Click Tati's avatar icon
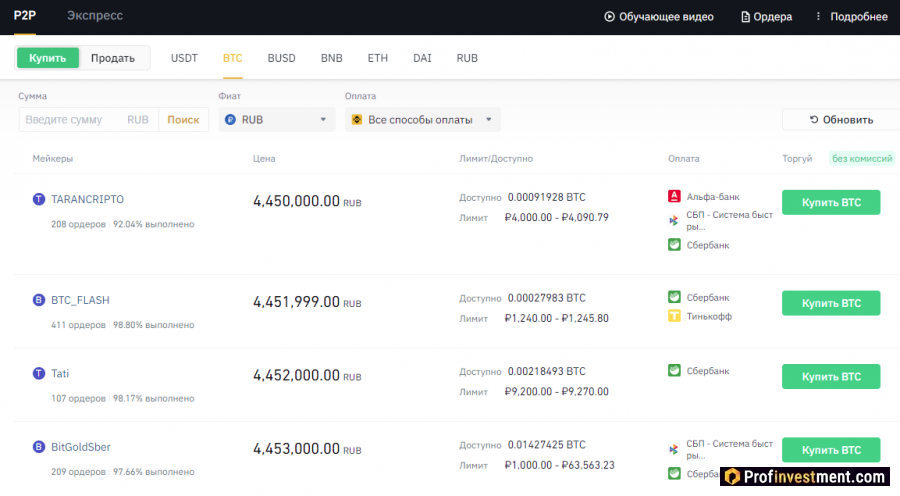 pyautogui.click(x=38, y=374)
